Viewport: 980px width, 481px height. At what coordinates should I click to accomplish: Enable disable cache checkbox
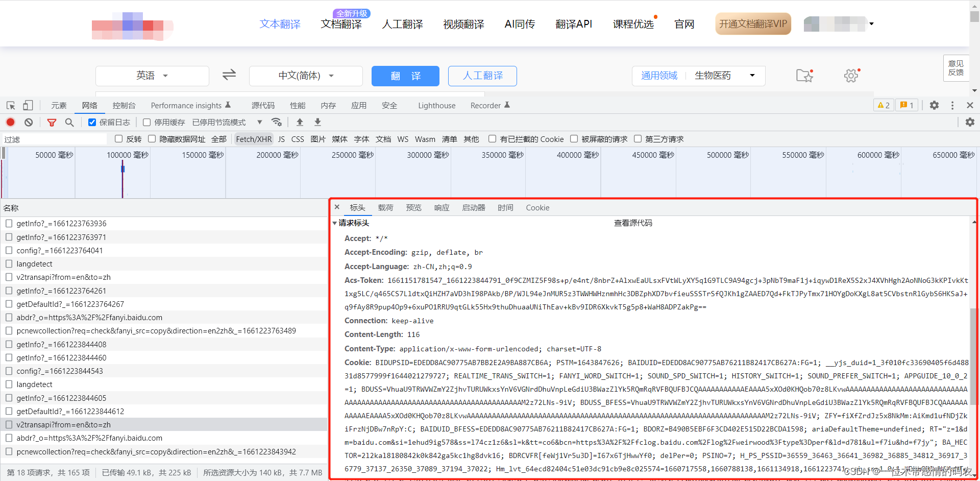146,122
